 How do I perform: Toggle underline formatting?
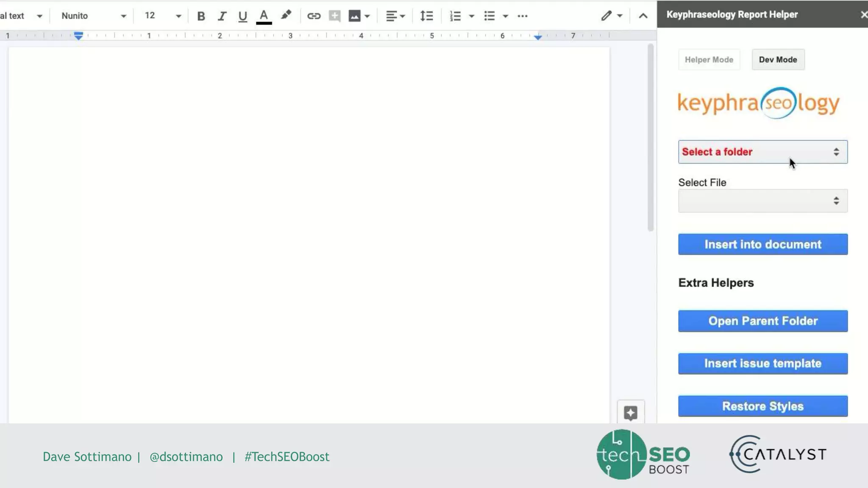[242, 16]
